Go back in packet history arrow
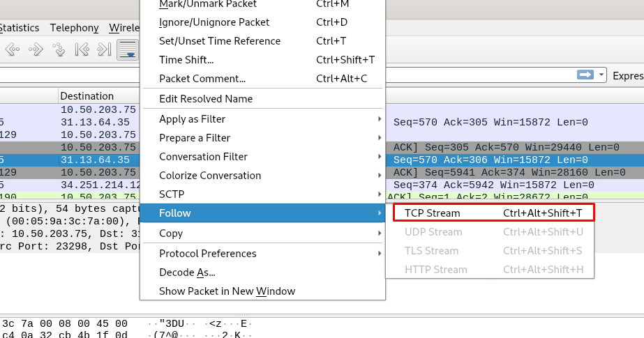The width and height of the screenshot is (644, 338). pos(13,49)
